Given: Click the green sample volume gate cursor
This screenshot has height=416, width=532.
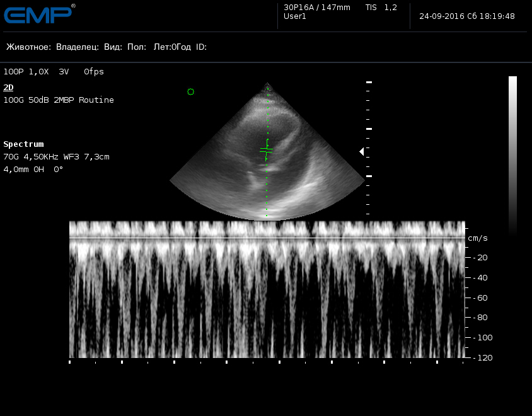Looking at the screenshot, I should point(267,149).
